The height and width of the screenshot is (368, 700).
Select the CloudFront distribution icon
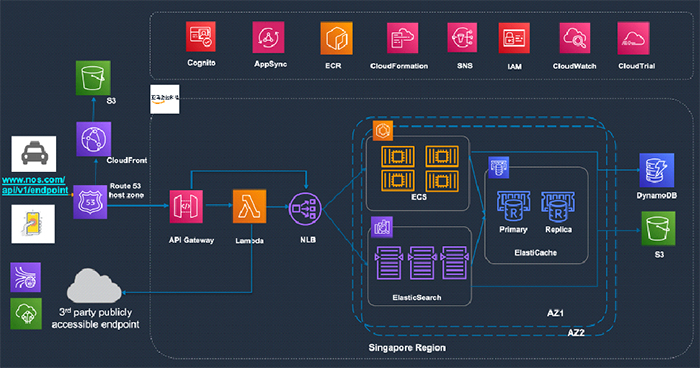(93, 139)
